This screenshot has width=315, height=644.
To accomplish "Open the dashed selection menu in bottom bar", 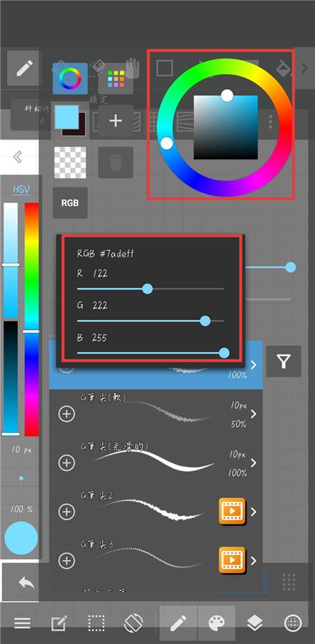I will (x=97, y=623).
